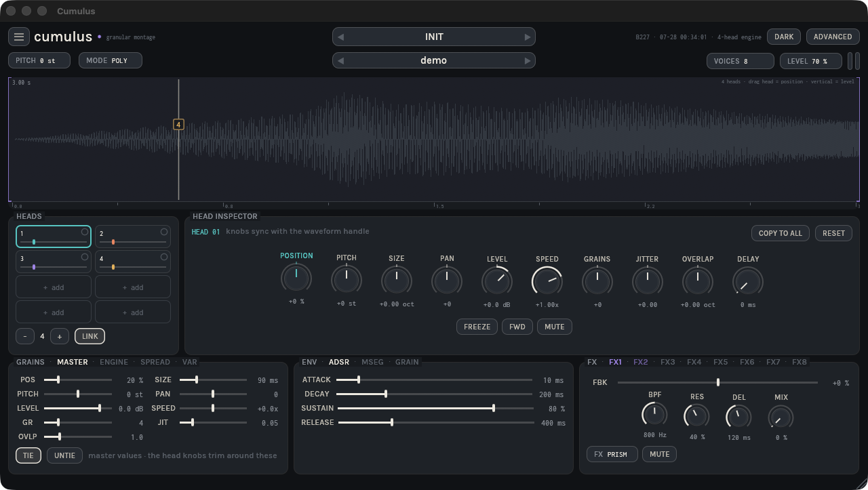Click COPY TO ALL button

(780, 233)
